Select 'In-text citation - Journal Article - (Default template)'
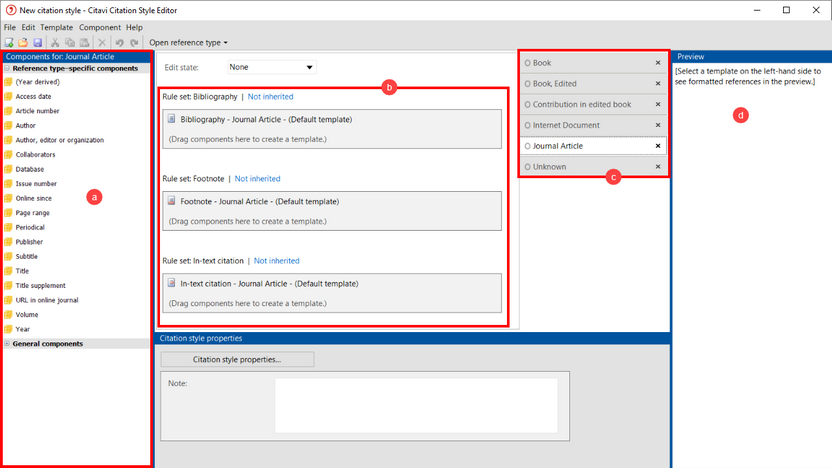Image resolution: width=832 pixels, height=468 pixels. [x=269, y=284]
